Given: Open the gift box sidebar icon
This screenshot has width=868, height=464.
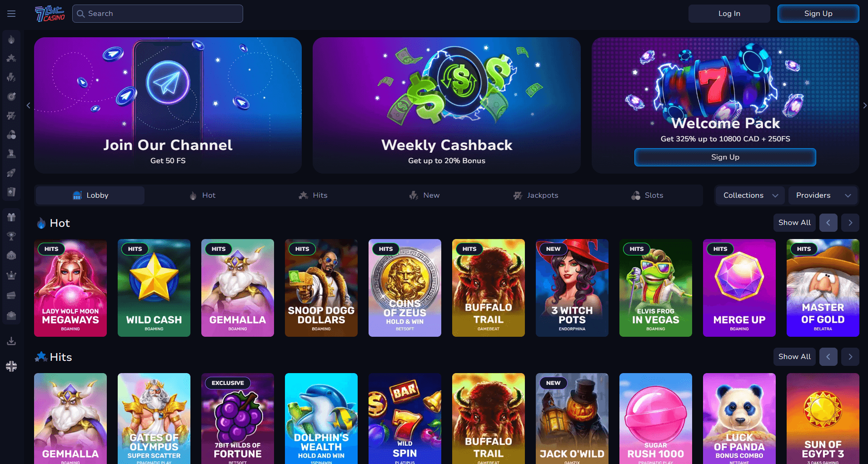Looking at the screenshot, I should coord(11,217).
